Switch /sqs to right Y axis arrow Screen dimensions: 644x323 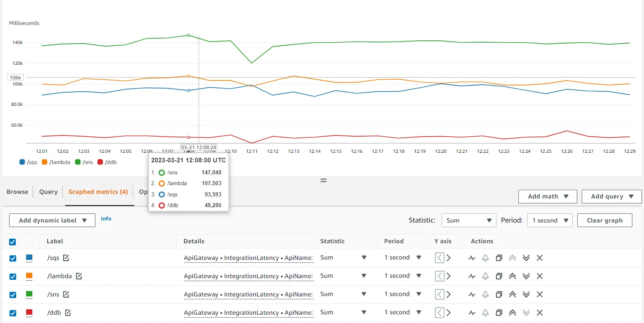[x=448, y=258]
